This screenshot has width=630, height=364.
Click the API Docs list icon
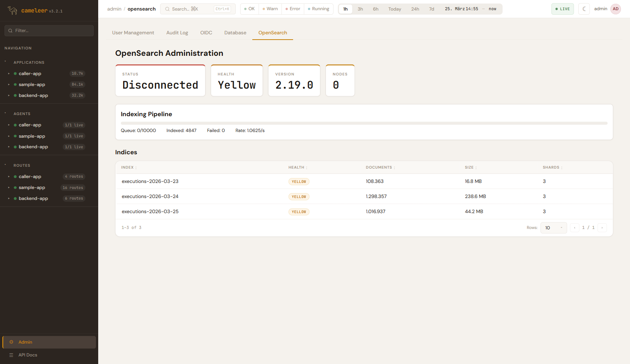point(11,355)
